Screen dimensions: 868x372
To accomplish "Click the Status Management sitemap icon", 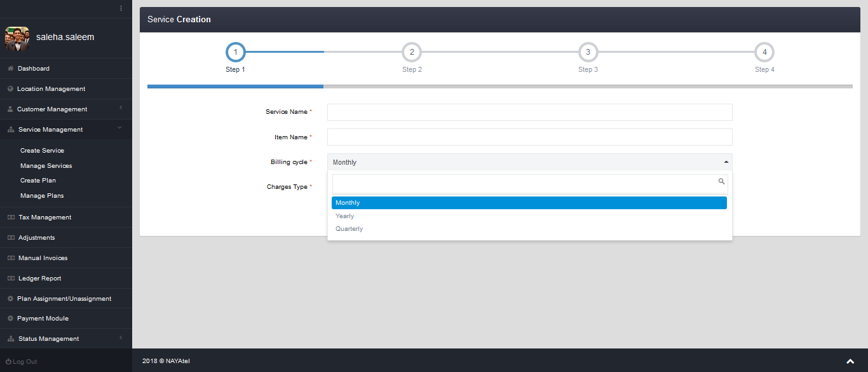I will pyautogui.click(x=11, y=338).
